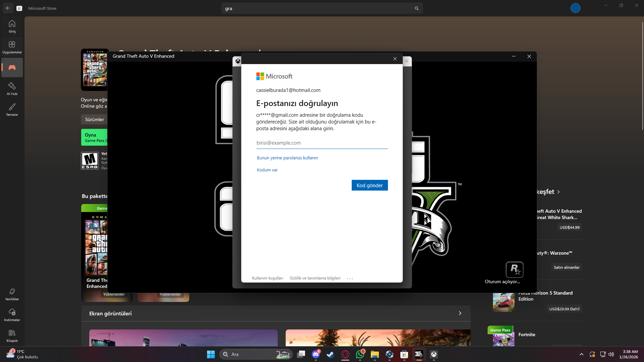Open Gizlilik ve tanımlama bilgileri link

click(x=315, y=278)
